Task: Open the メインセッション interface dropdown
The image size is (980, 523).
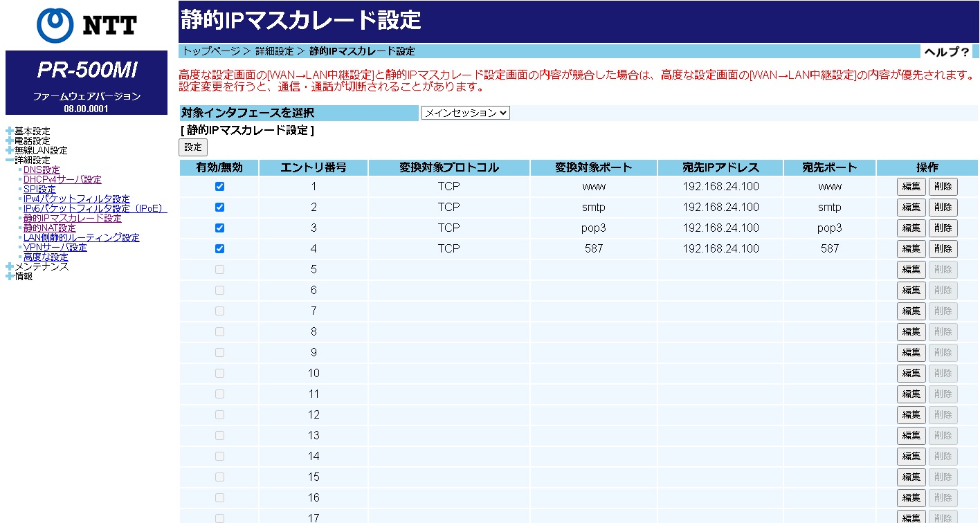Action: (x=465, y=113)
